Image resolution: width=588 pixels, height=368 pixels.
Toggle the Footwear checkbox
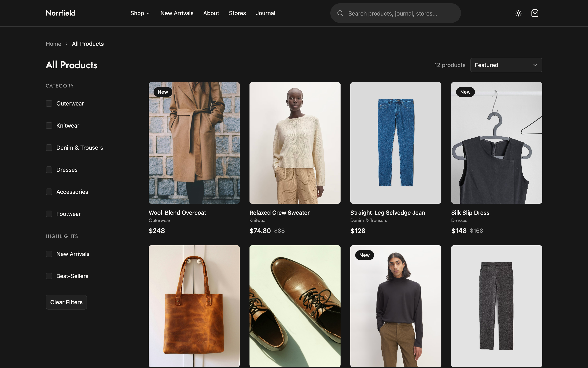(x=49, y=214)
